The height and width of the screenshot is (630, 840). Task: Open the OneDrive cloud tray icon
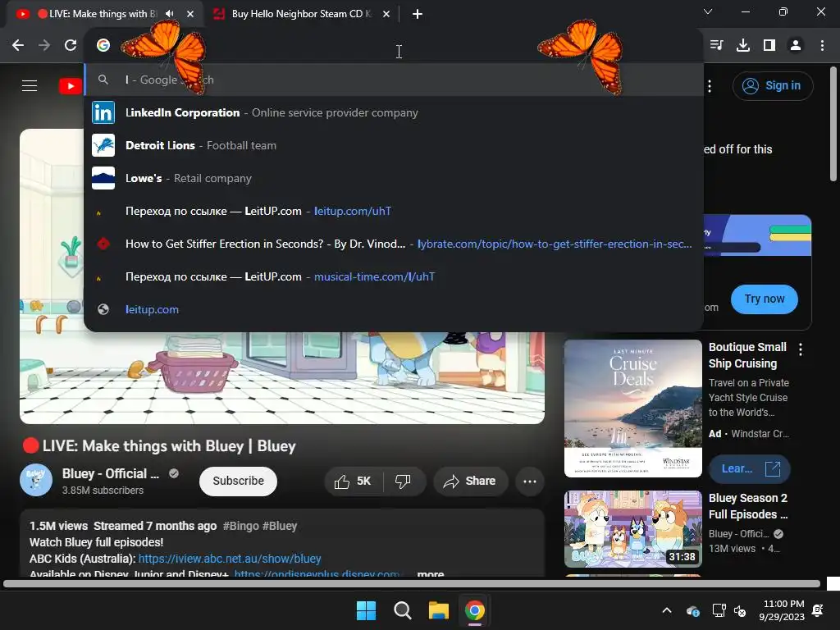(692, 610)
